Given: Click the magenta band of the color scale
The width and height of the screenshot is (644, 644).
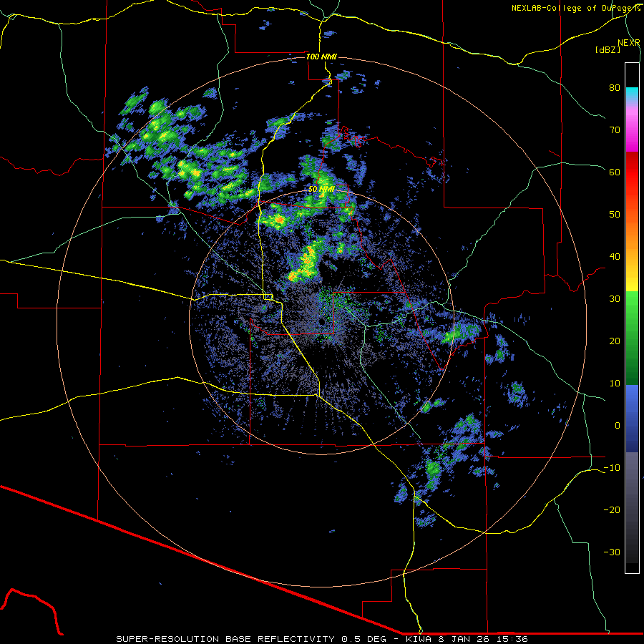Looking at the screenshot, I should click(x=632, y=130).
